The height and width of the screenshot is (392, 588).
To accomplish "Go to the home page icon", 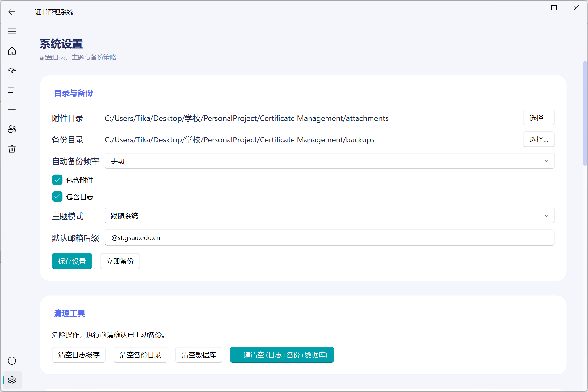I will pyautogui.click(x=12, y=51).
